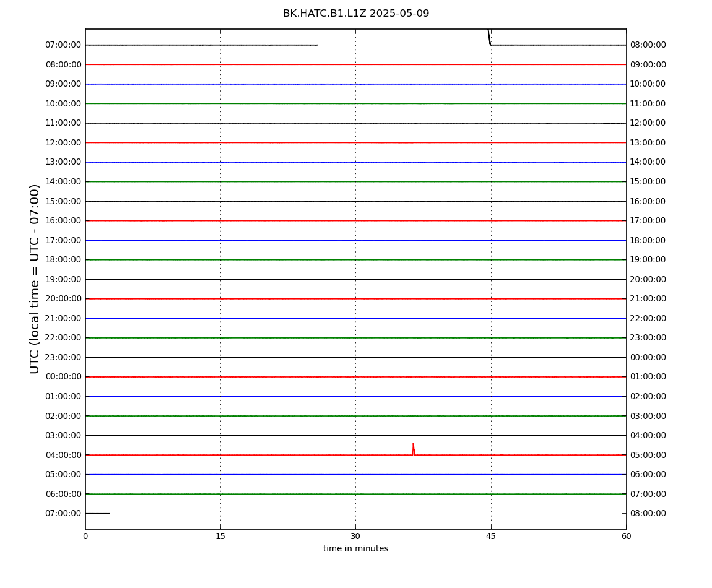The image size is (712, 588).
Task: Select the red spike on the 04:00:00 trace
Action: click(x=413, y=449)
